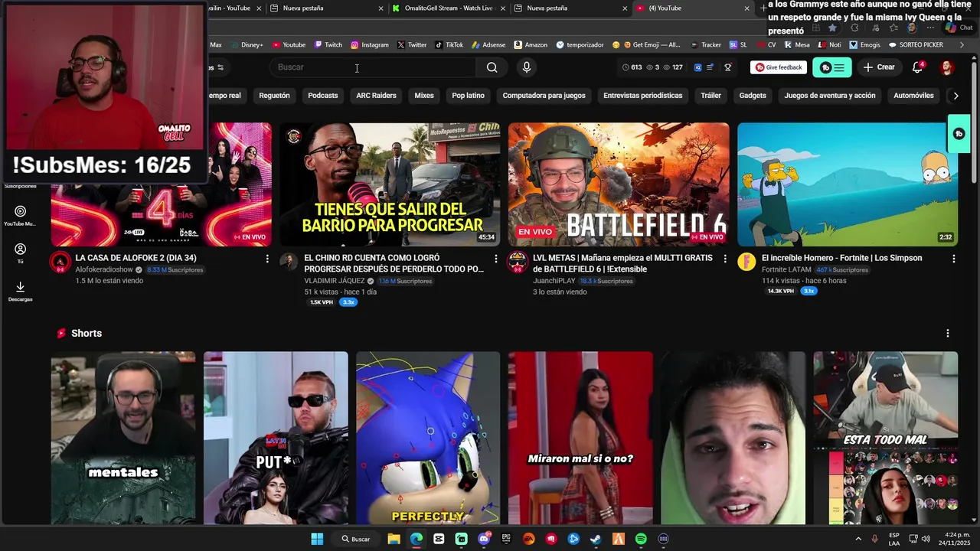Click the TubeBuddy floating side button
The width and height of the screenshot is (980, 551).
(x=959, y=134)
